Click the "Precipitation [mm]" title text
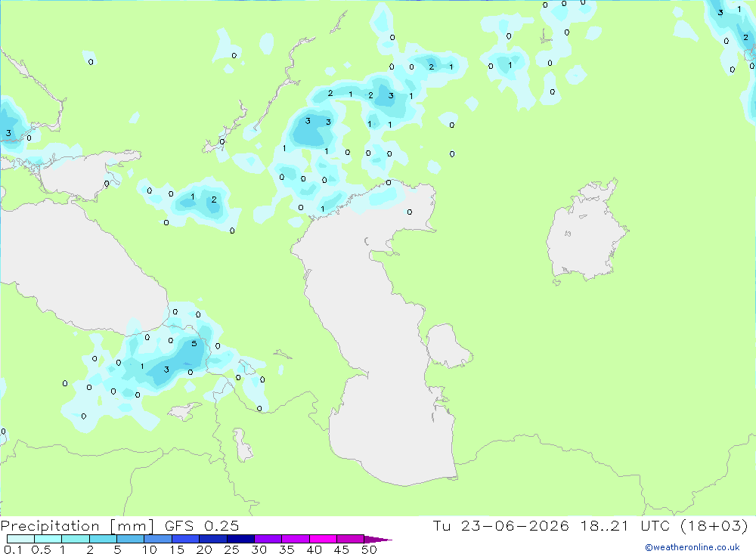Image resolution: width=756 pixels, height=554 pixels. (77, 526)
